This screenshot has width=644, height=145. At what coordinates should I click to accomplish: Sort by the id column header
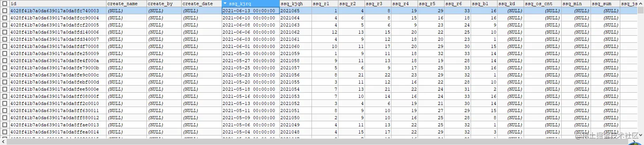58,4
